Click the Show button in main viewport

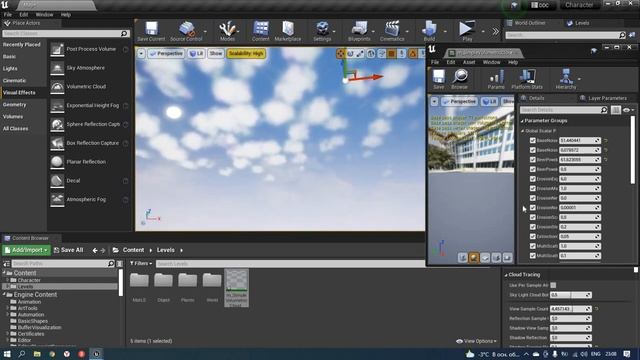[x=216, y=53]
